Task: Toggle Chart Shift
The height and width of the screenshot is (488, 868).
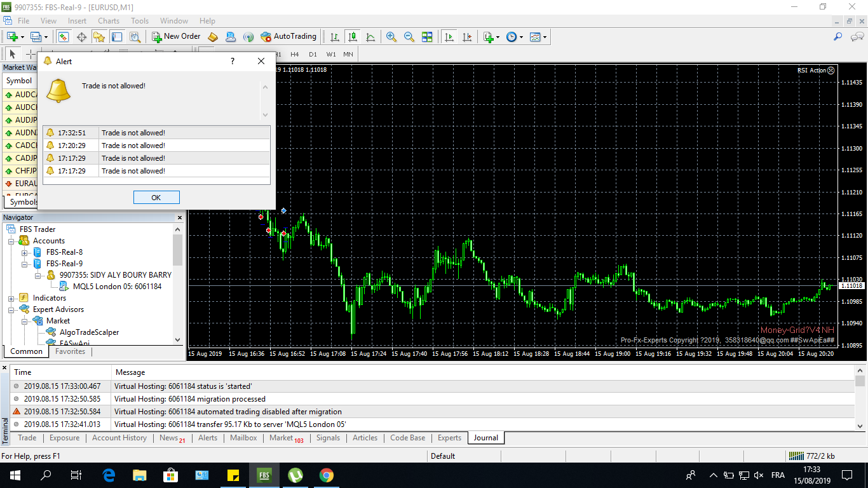Action: point(467,37)
